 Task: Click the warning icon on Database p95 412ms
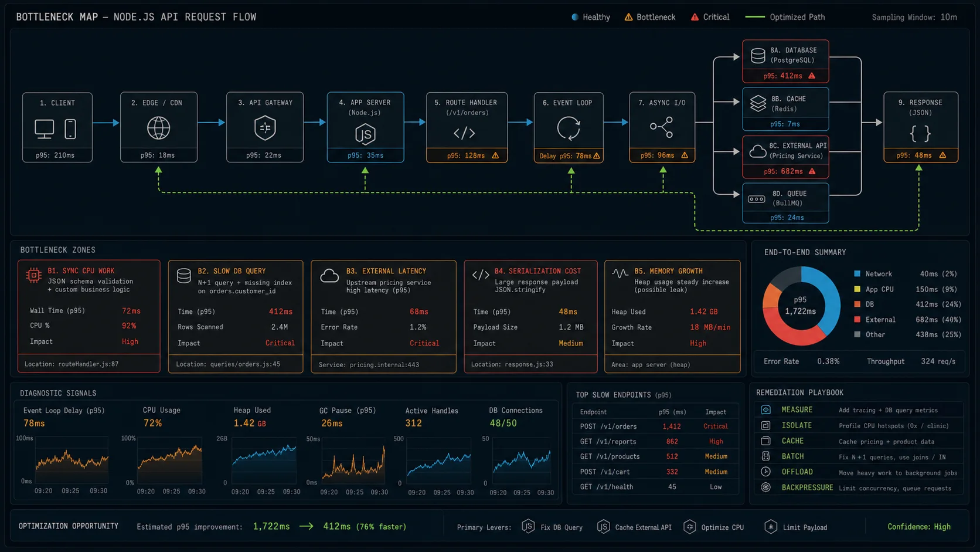(x=812, y=76)
